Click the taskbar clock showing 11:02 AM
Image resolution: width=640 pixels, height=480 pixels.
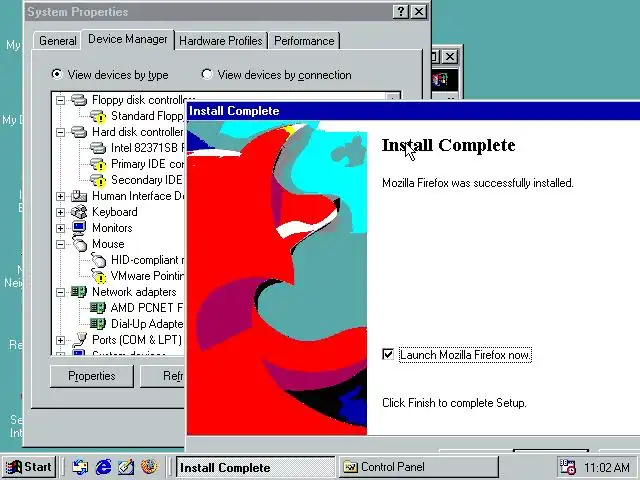(x=607, y=467)
